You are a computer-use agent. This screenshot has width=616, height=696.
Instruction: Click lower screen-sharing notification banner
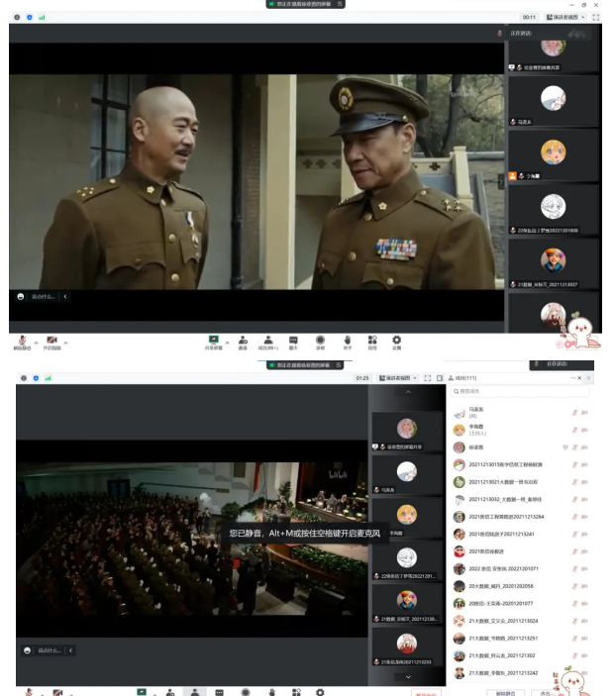305,365
